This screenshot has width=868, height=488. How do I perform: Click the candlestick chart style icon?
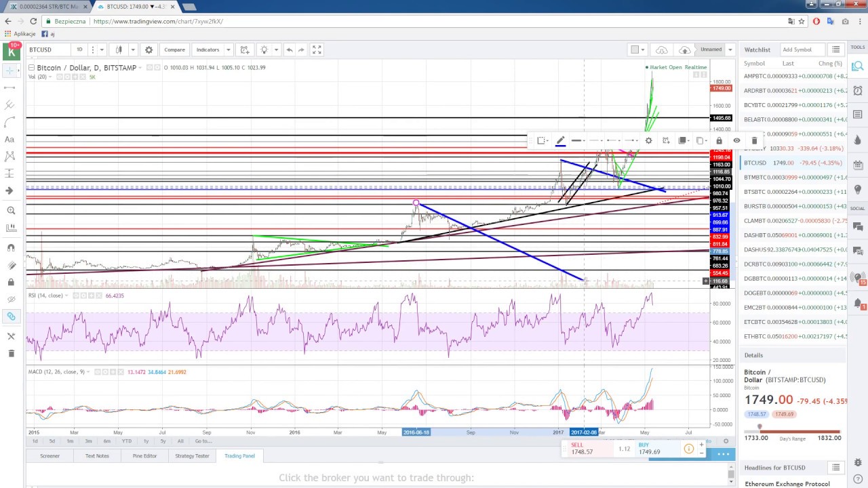coord(119,49)
